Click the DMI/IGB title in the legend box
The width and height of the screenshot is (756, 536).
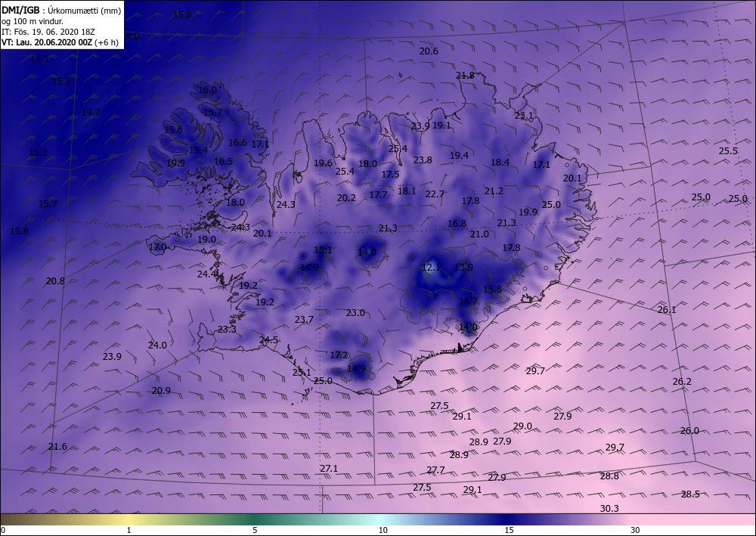pyautogui.click(x=20, y=10)
